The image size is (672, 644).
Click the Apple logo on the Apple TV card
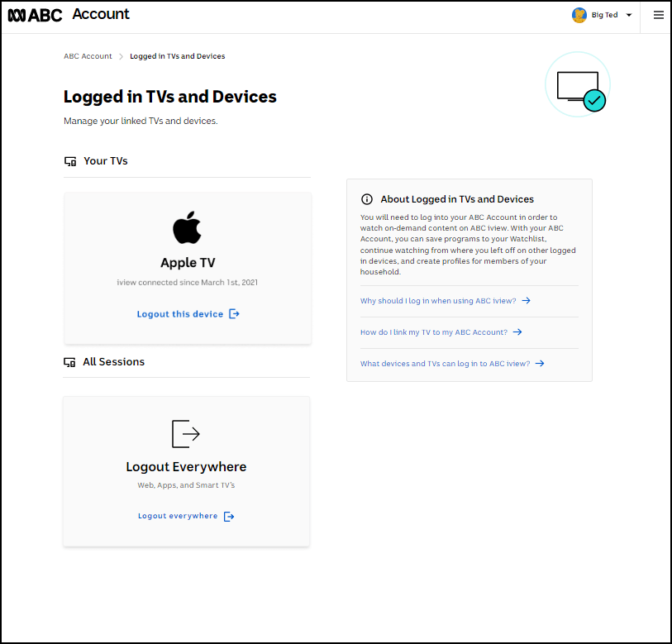[187, 227]
